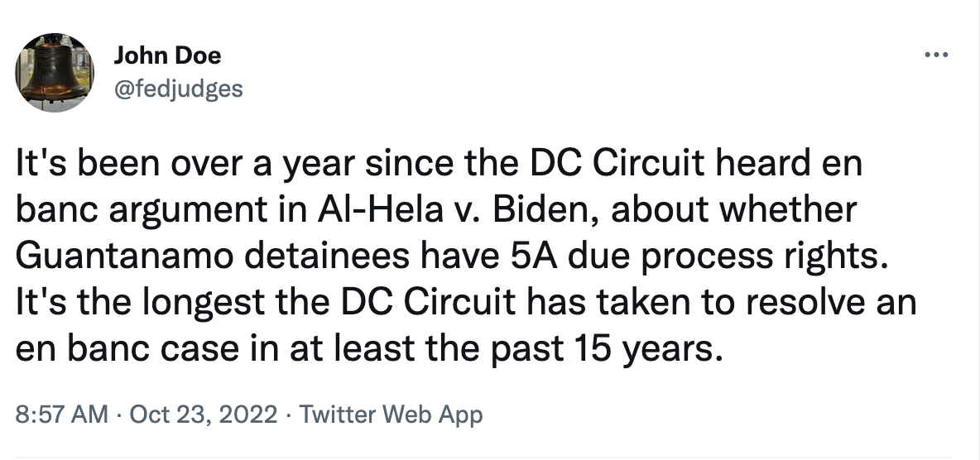The height and width of the screenshot is (460, 980).
Task: Visit the @fedjudges handle
Action: (178, 89)
